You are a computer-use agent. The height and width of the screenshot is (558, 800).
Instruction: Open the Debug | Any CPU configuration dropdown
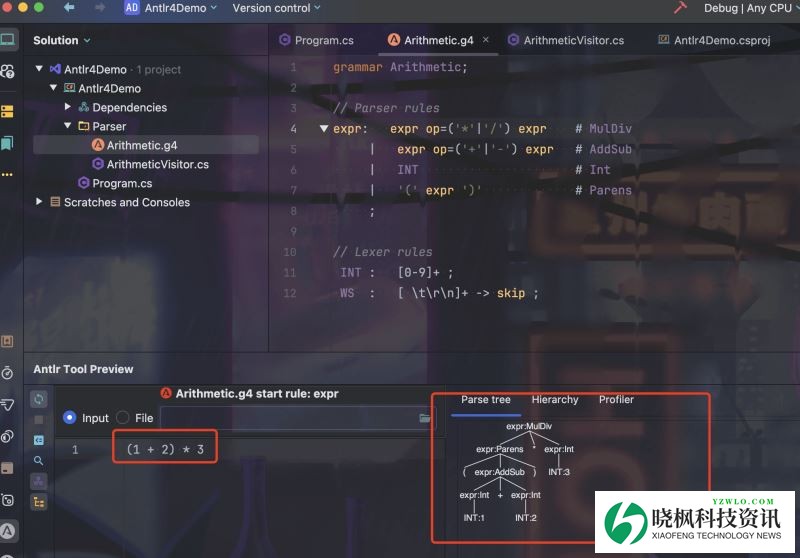[x=751, y=8]
